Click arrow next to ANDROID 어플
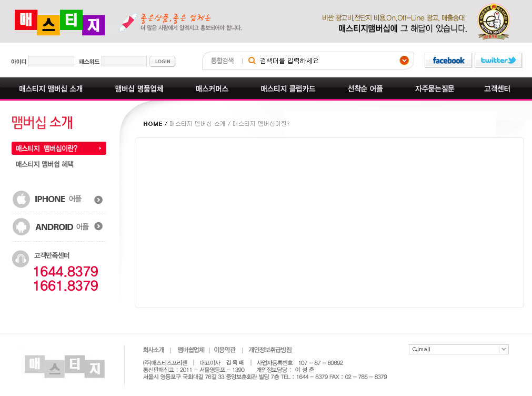This screenshot has height=396, width=532. 98,226
